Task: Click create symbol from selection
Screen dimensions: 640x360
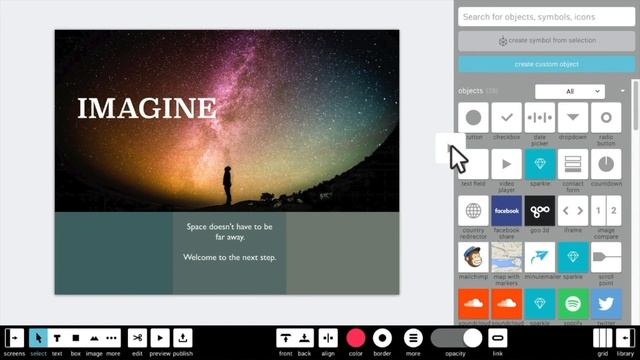Action: (x=547, y=41)
